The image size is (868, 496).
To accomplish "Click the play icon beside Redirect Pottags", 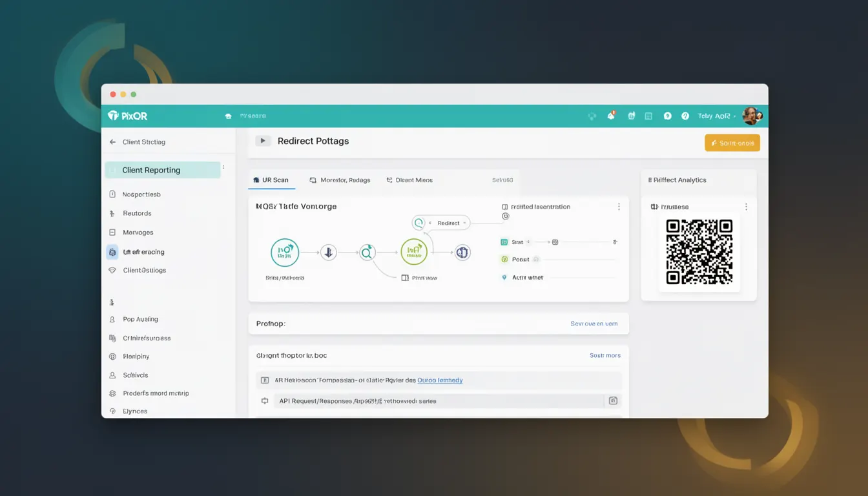I will (x=263, y=141).
